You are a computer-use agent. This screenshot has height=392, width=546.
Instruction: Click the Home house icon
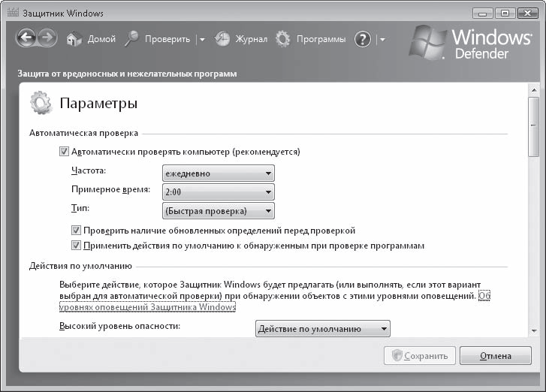(74, 39)
